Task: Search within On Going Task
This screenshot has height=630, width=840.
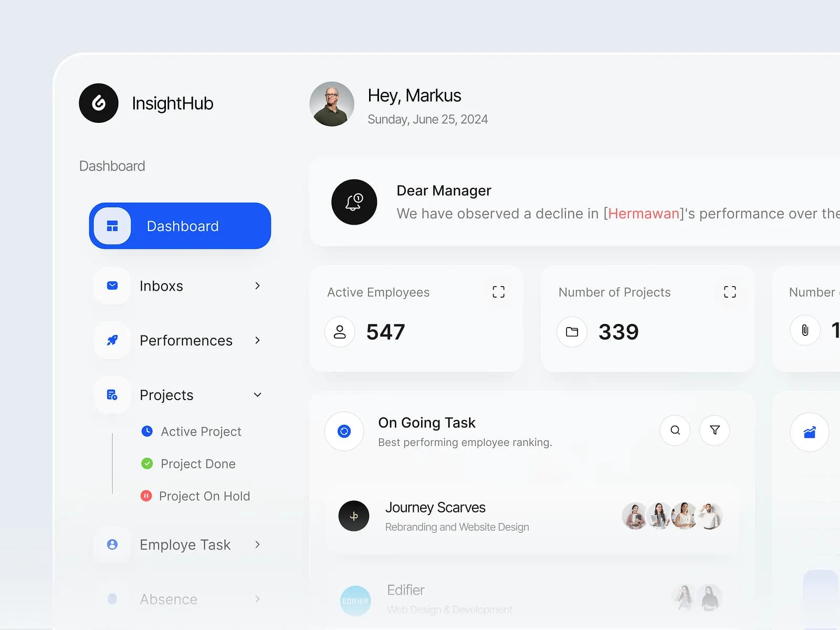Action: click(x=675, y=430)
